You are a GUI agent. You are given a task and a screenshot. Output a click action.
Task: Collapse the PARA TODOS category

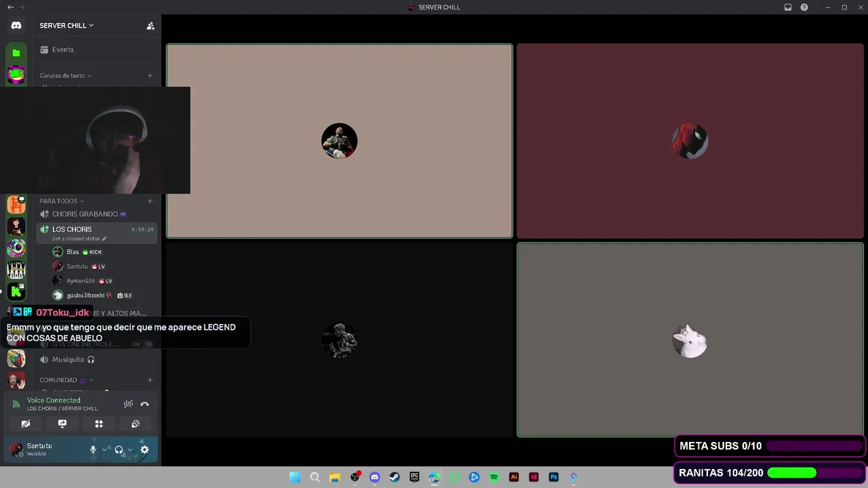tap(61, 201)
